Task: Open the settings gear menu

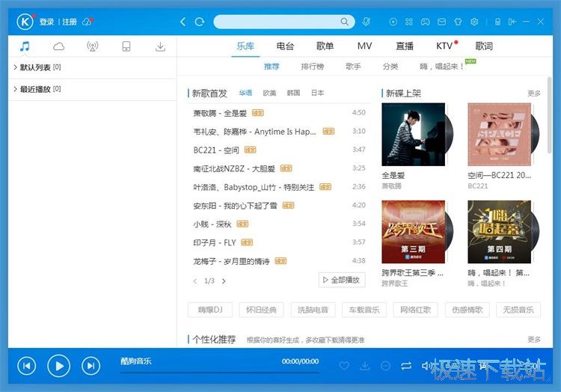Action: 474,22
